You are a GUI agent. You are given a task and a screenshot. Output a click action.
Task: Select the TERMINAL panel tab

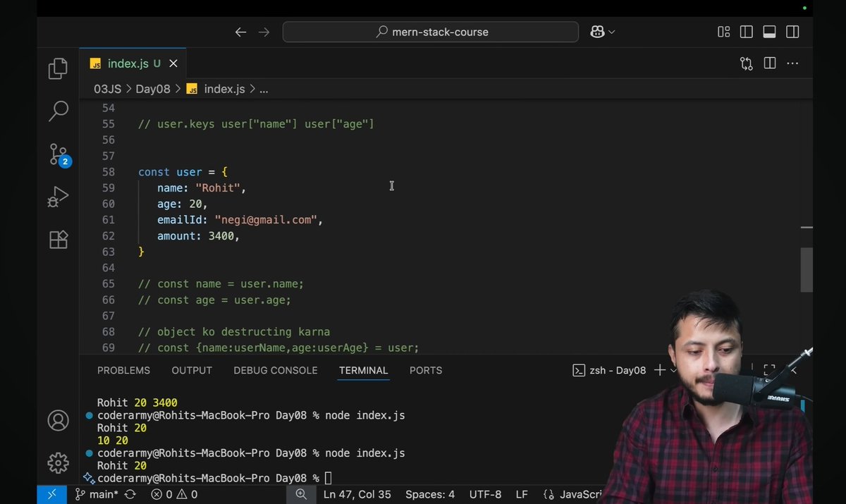[x=364, y=370]
